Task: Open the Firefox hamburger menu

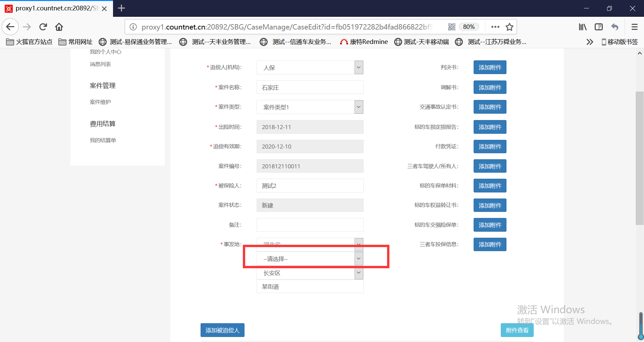Action: [634, 27]
